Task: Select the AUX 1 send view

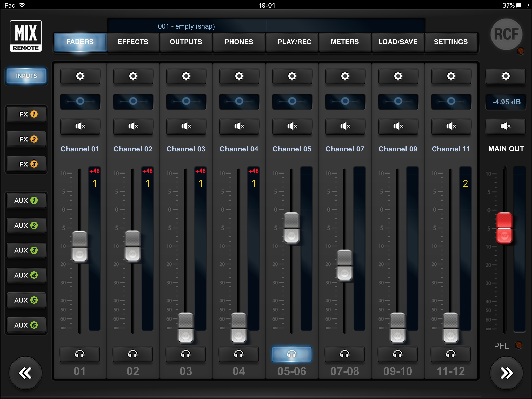Action: tap(26, 201)
